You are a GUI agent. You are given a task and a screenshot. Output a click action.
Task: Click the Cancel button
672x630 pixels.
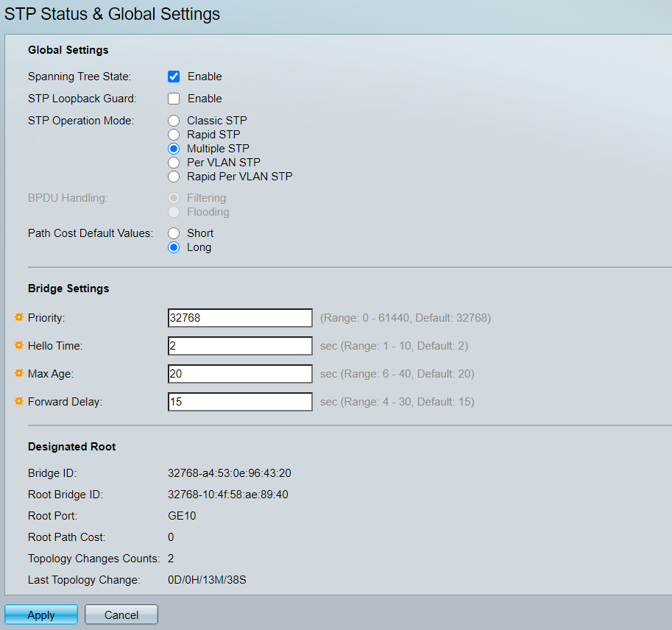click(121, 615)
